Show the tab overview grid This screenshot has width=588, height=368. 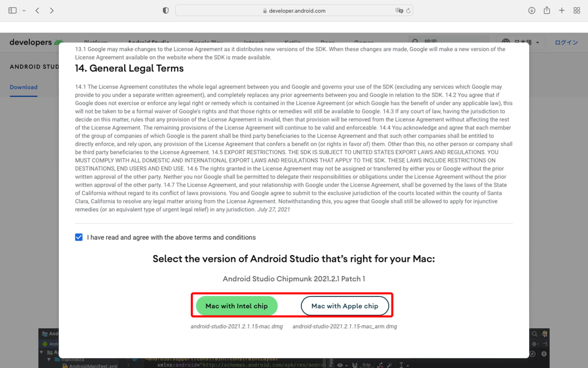[577, 10]
